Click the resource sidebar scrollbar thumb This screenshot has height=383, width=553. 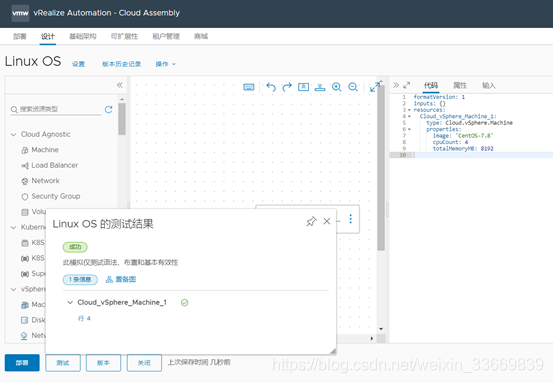122,119
